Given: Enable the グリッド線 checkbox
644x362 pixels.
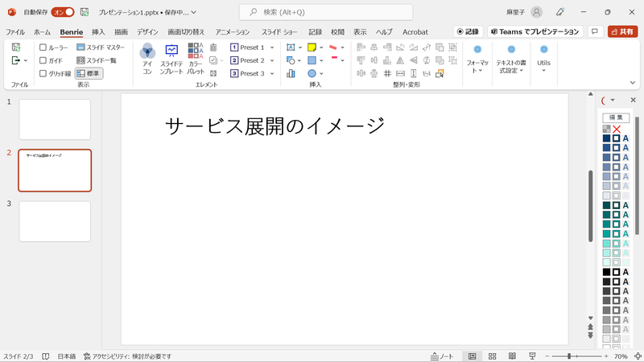Looking at the screenshot, I should click(x=43, y=74).
